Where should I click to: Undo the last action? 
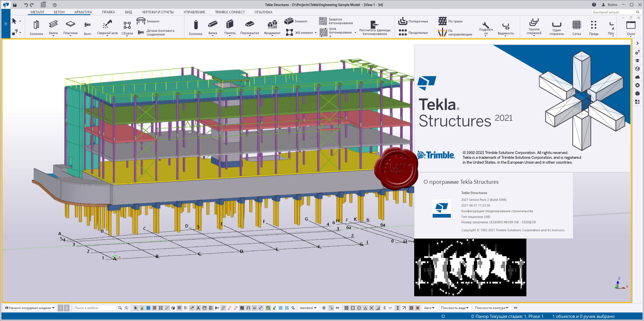tap(26, 5)
